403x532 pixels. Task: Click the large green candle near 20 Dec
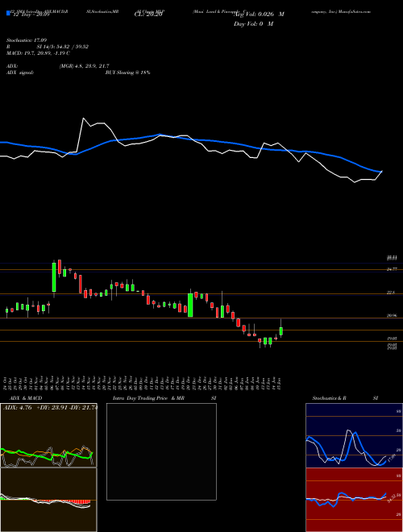click(190, 305)
